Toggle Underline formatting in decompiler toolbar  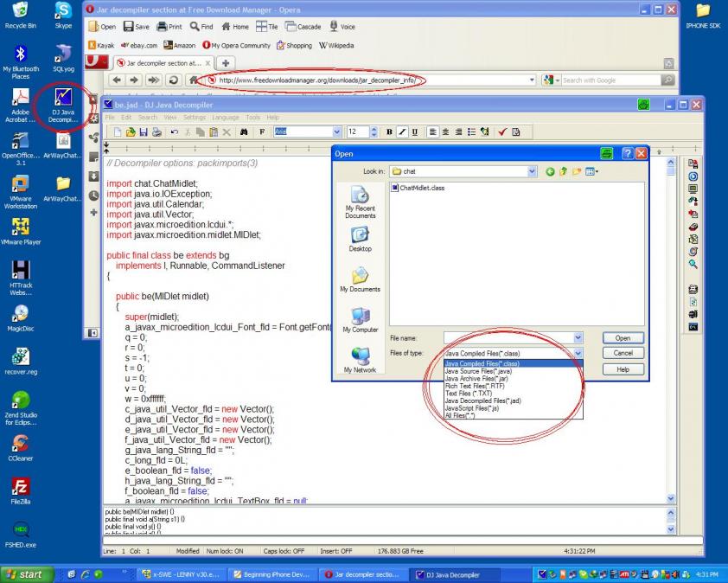(x=415, y=132)
